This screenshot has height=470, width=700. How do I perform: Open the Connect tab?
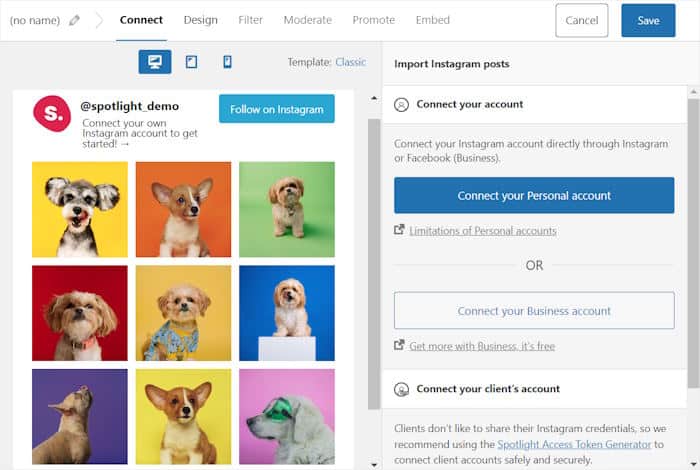[141, 20]
